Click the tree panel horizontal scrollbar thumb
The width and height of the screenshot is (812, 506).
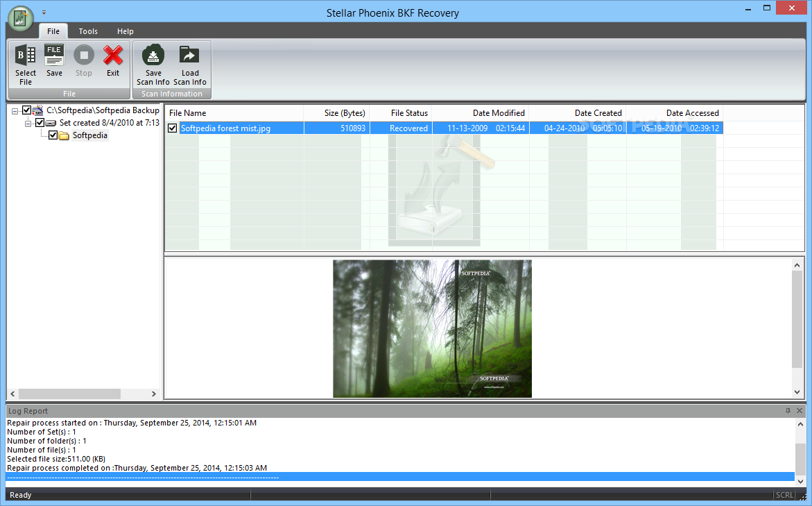tap(70, 394)
